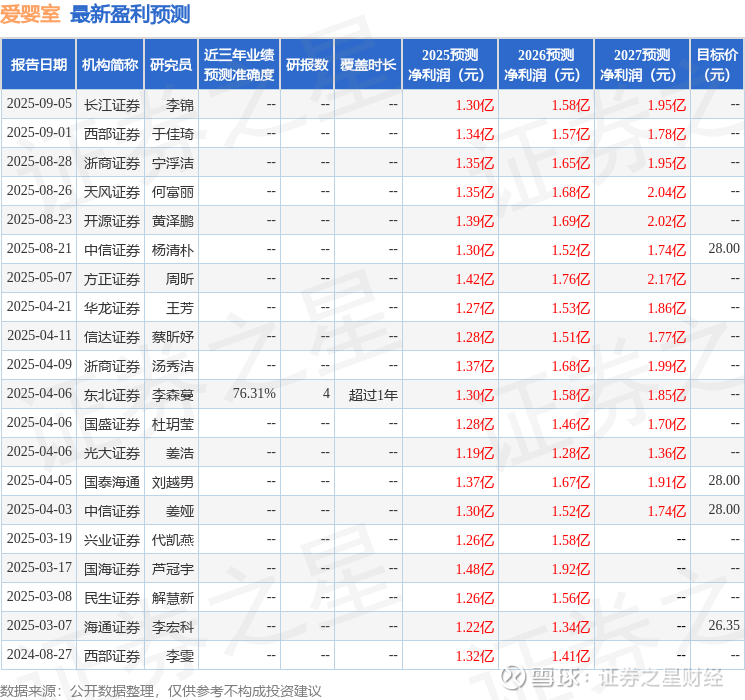Image resolution: width=745 pixels, height=700 pixels.
Task: Click the 研究员 column header
Action: point(171,65)
